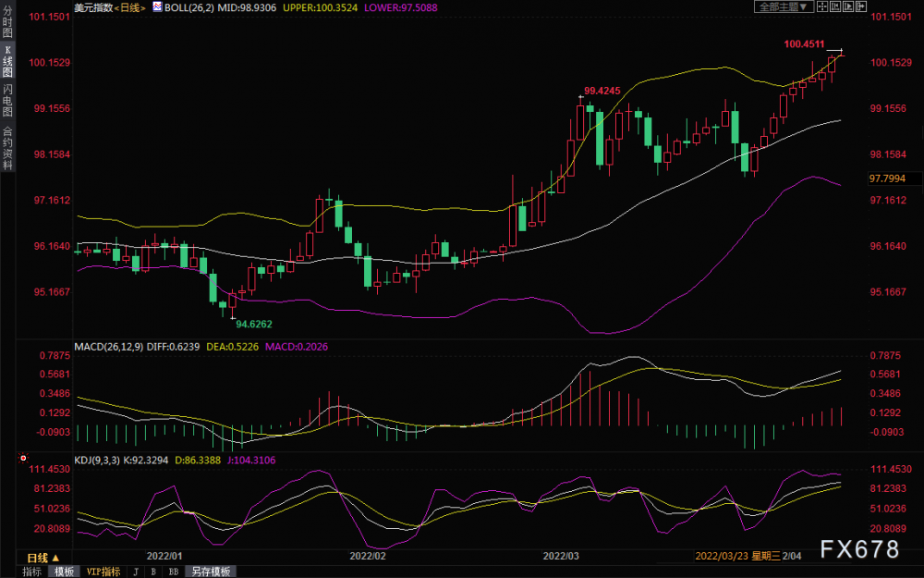Open the 全部主题 theme dropdown
This screenshot has height=578, width=924.
click(x=784, y=6)
